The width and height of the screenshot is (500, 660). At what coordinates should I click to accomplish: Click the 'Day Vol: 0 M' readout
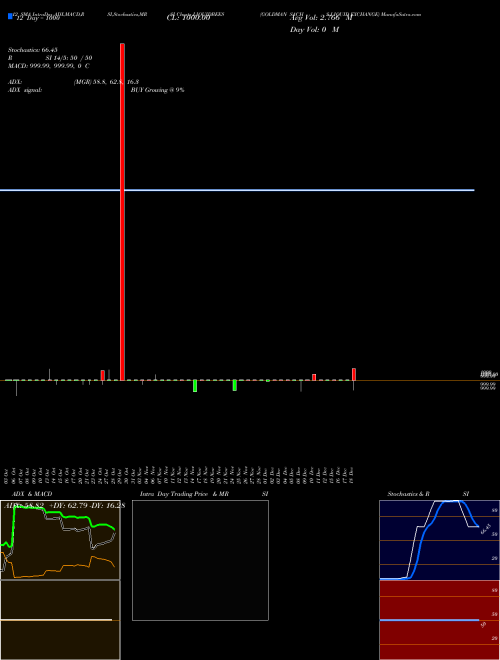pyautogui.click(x=314, y=30)
